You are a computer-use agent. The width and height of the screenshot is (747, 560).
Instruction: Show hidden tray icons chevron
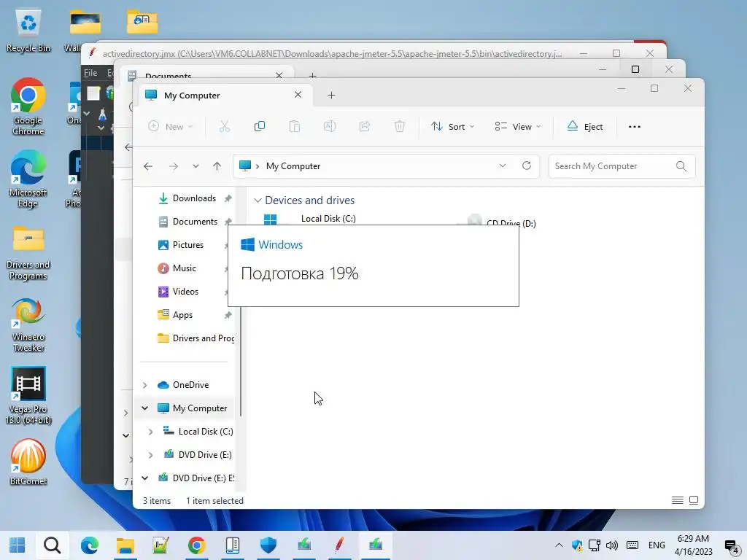click(x=559, y=545)
